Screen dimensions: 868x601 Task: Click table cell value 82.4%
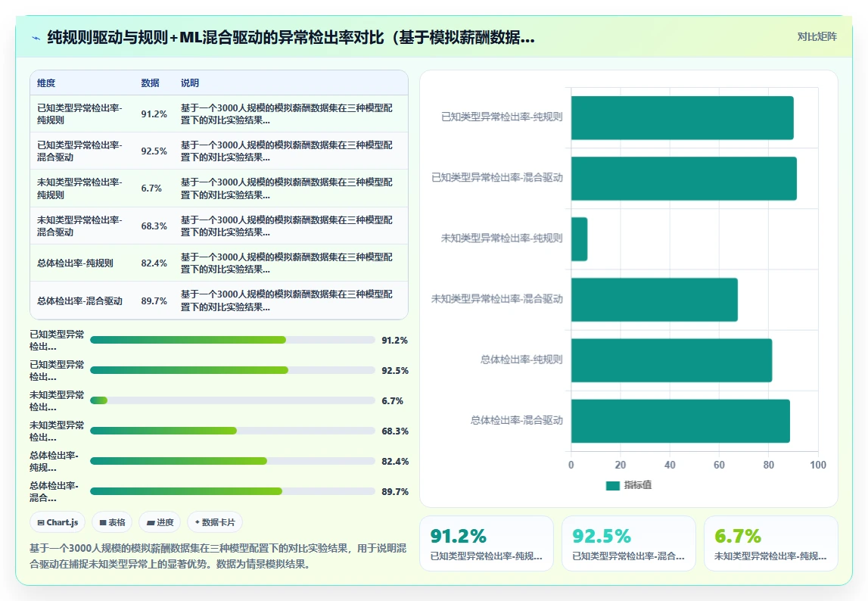click(x=154, y=263)
